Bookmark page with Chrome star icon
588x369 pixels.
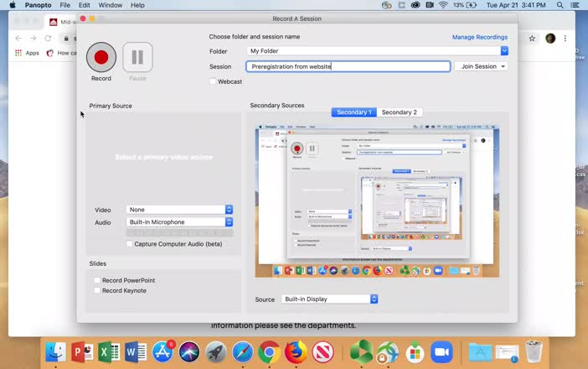tap(532, 39)
